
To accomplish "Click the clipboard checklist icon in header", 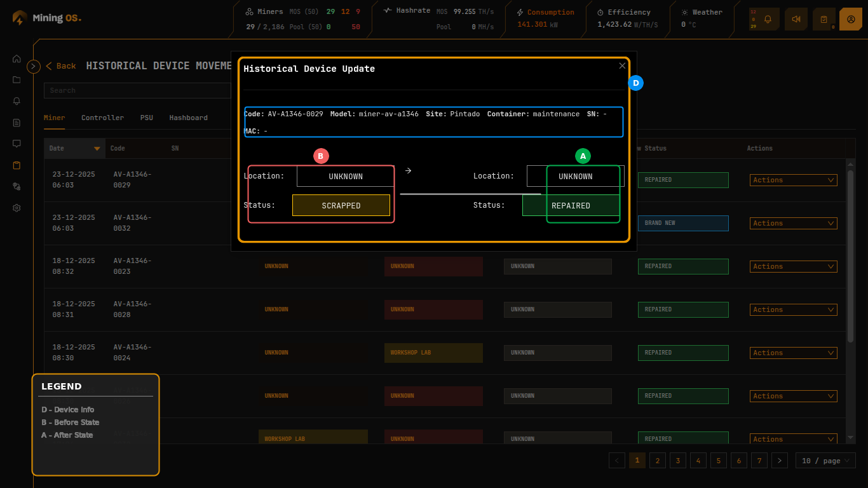I will (824, 19).
